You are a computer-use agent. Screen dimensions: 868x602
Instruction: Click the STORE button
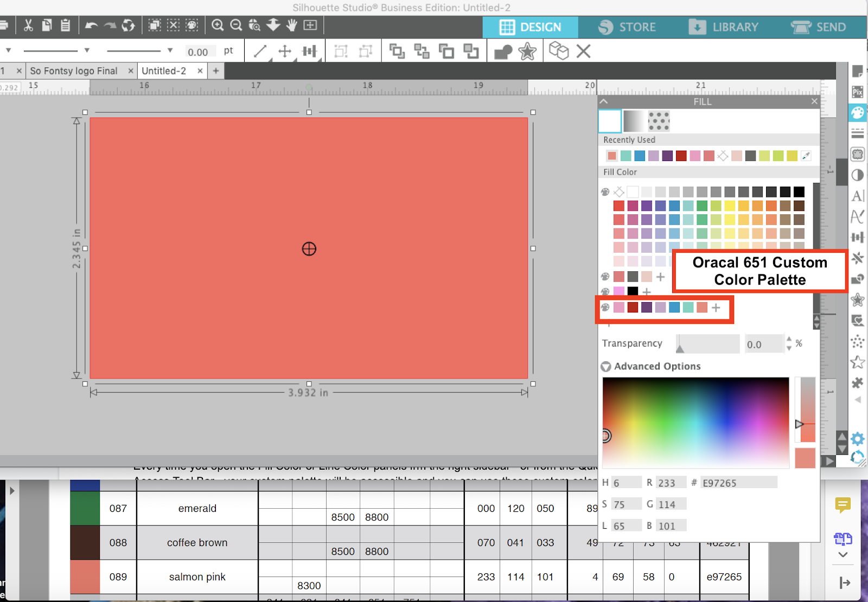click(x=628, y=27)
